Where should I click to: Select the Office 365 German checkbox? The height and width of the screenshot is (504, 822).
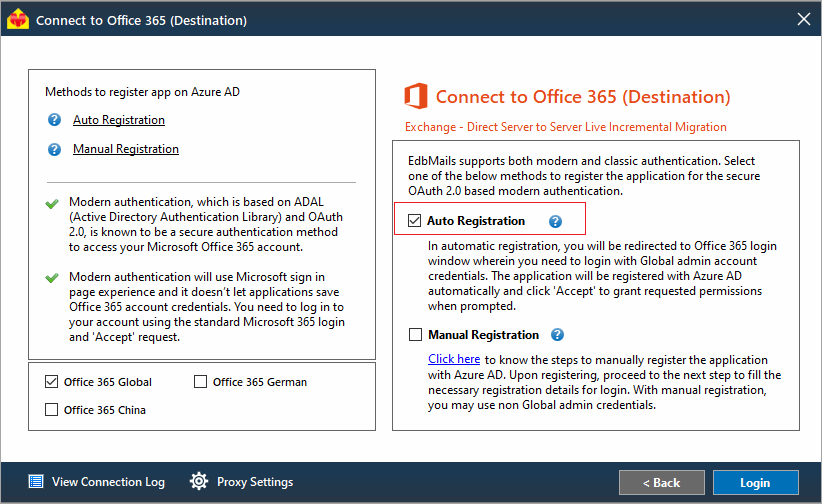click(200, 382)
